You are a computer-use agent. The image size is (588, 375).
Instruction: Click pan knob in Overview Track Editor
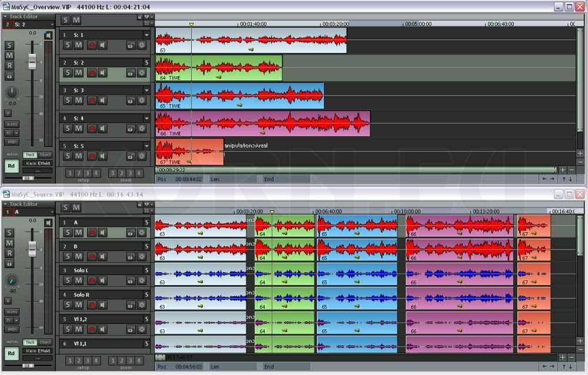pyautogui.click(x=12, y=92)
